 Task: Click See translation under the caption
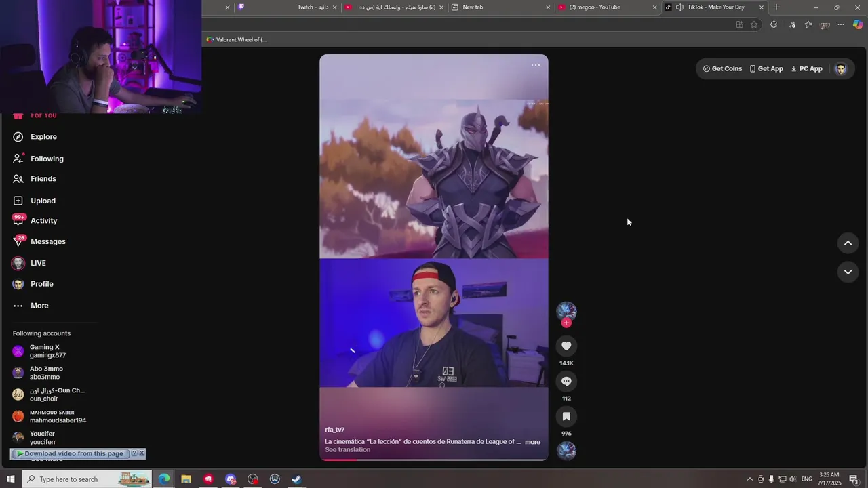click(348, 450)
